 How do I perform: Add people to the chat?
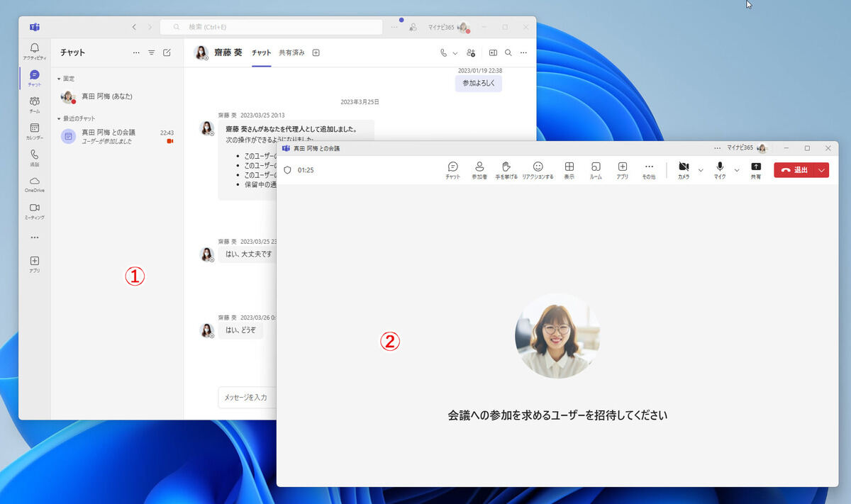pyautogui.click(x=471, y=52)
